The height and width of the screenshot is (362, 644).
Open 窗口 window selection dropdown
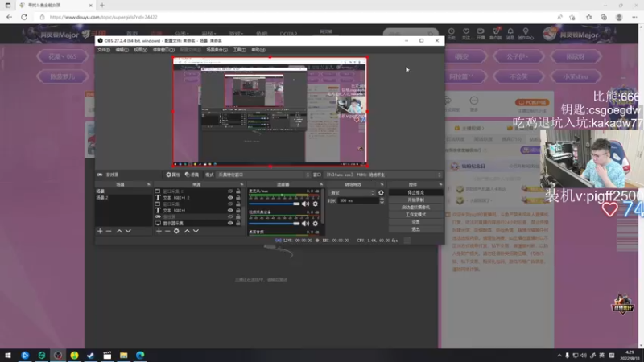tap(383, 175)
